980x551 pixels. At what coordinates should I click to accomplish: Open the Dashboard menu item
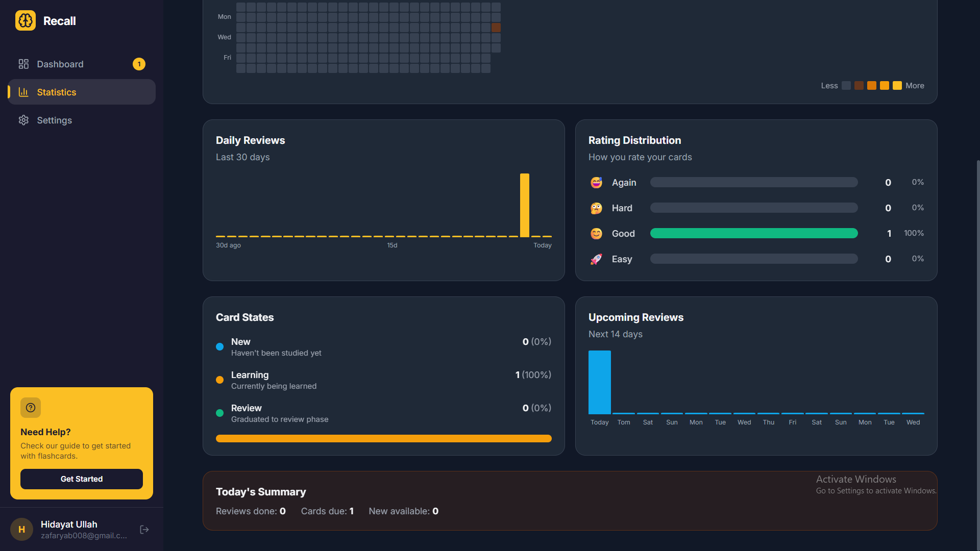[60, 64]
